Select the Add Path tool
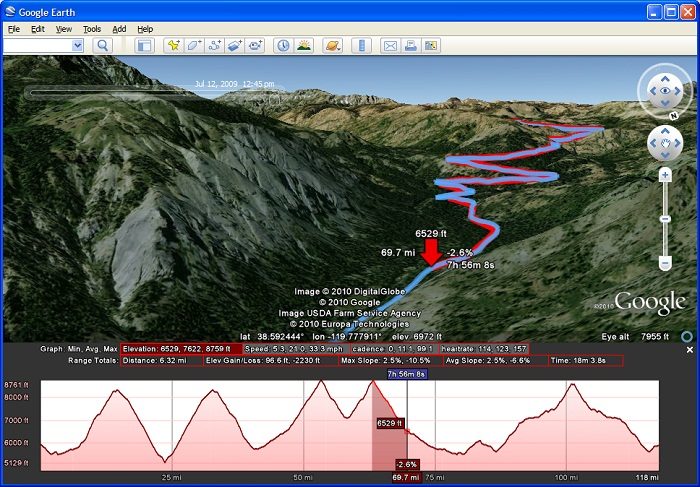This screenshot has width=700, height=487. 215,45
